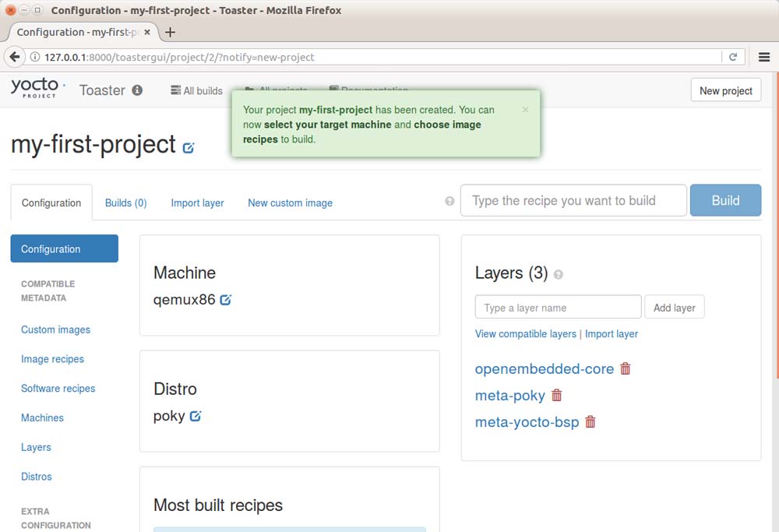This screenshot has width=779, height=532.
Task: Edit the project name pencil icon
Action: click(189, 147)
